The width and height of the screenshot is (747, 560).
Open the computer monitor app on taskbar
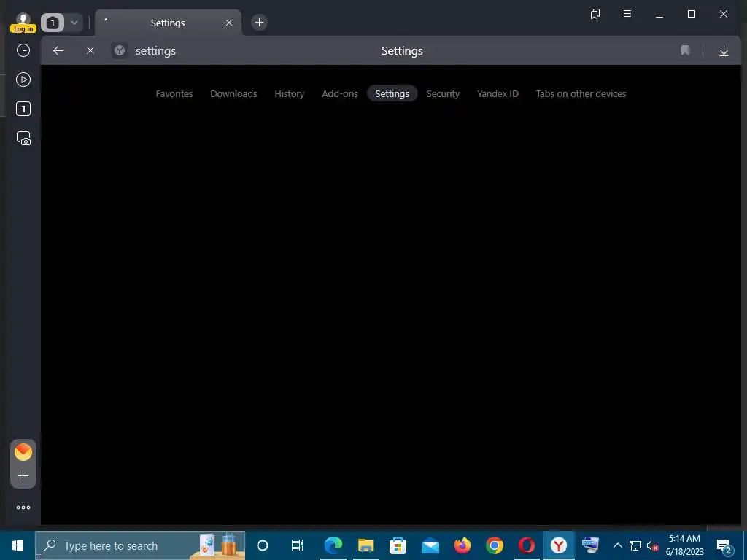pos(590,545)
